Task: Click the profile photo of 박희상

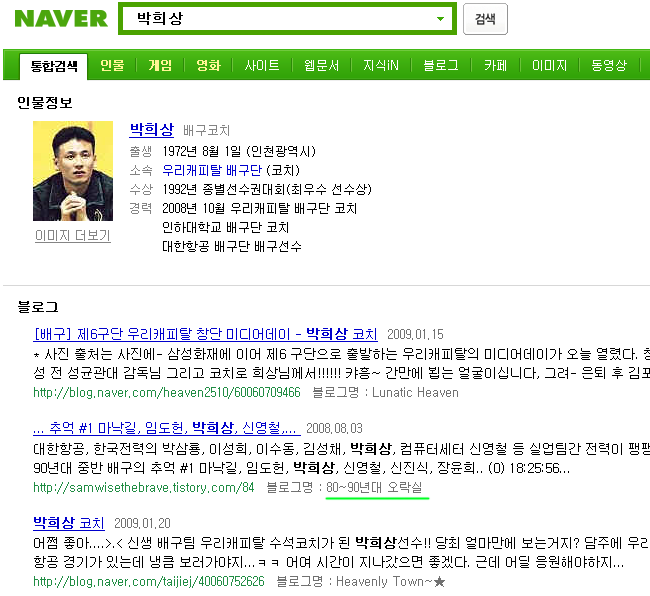Action: (x=73, y=171)
